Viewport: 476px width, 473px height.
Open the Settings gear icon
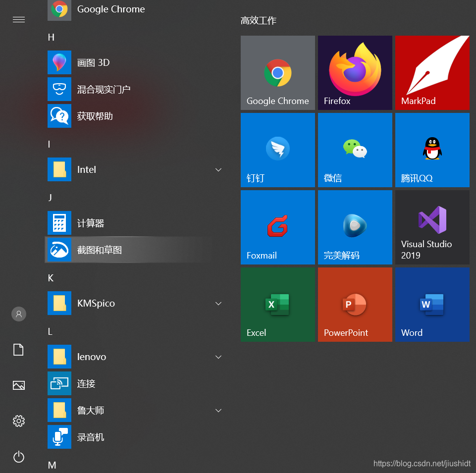[19, 421]
